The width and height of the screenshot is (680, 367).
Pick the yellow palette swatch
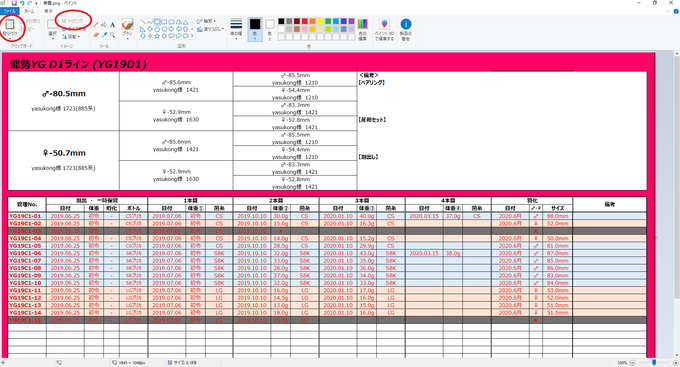(320, 21)
